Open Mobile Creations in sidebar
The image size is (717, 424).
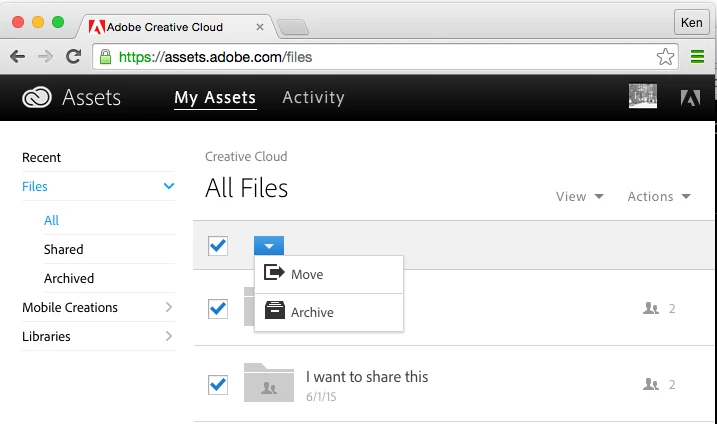click(70, 307)
